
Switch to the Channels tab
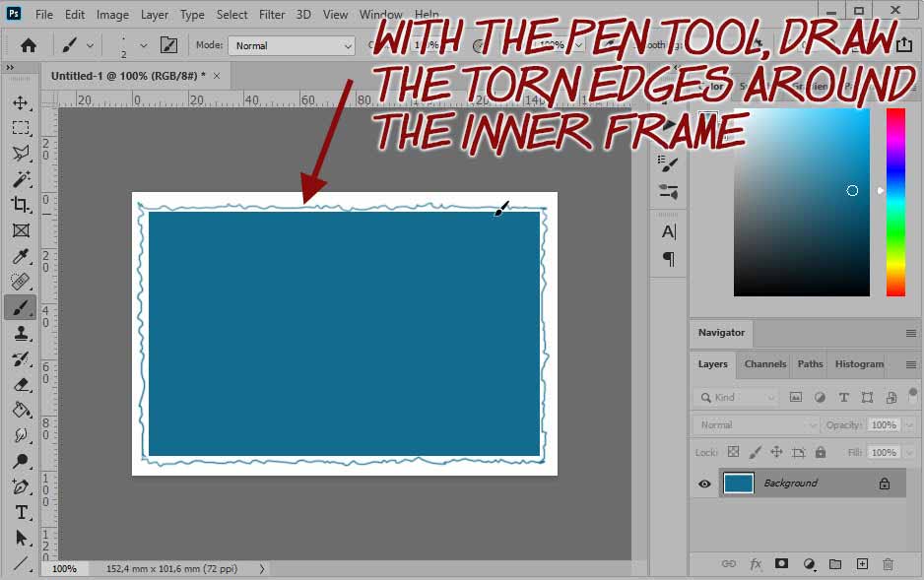point(765,364)
